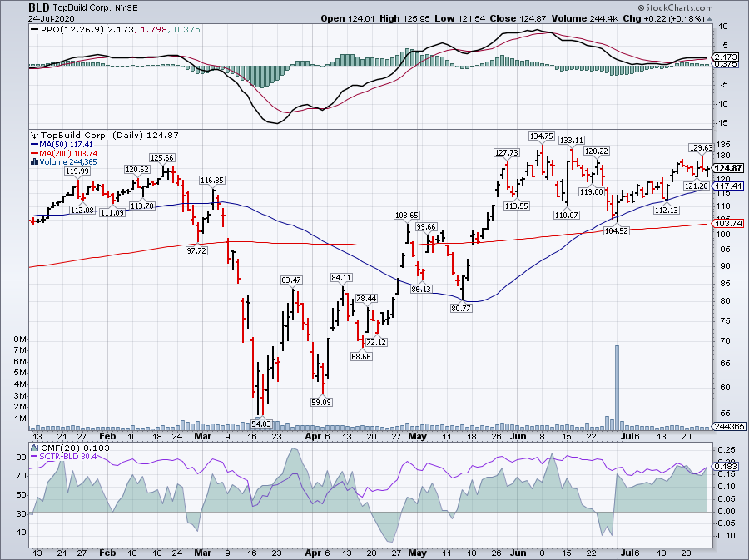The image size is (749, 560).
Task: Click the 59.09 price label
Action: point(321,402)
